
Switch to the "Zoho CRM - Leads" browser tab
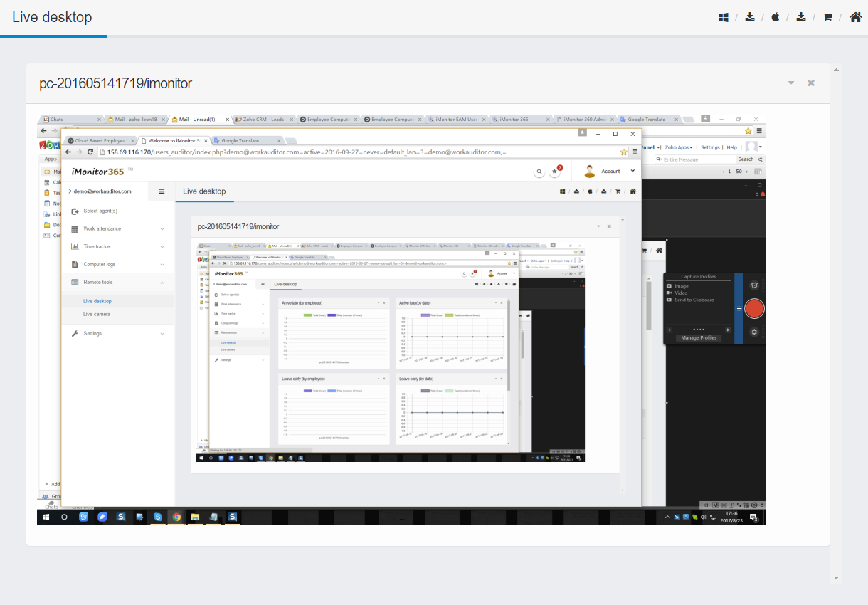tap(263, 120)
